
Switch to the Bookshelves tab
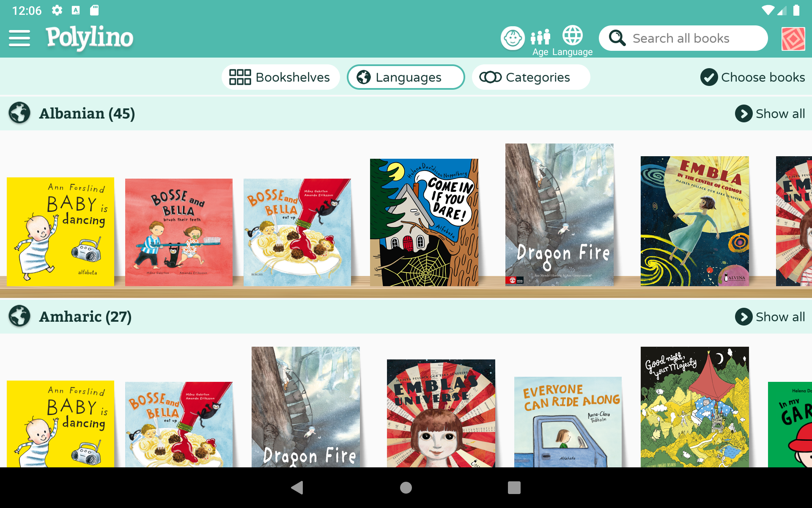click(280, 77)
